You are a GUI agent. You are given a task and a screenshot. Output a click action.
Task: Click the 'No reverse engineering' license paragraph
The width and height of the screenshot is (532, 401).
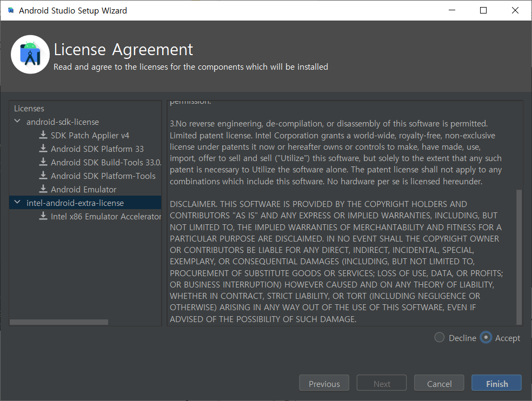click(x=336, y=152)
